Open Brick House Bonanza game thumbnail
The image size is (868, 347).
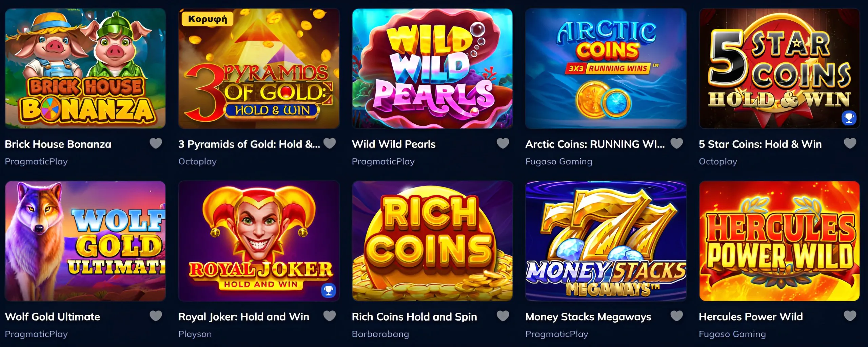click(x=85, y=68)
